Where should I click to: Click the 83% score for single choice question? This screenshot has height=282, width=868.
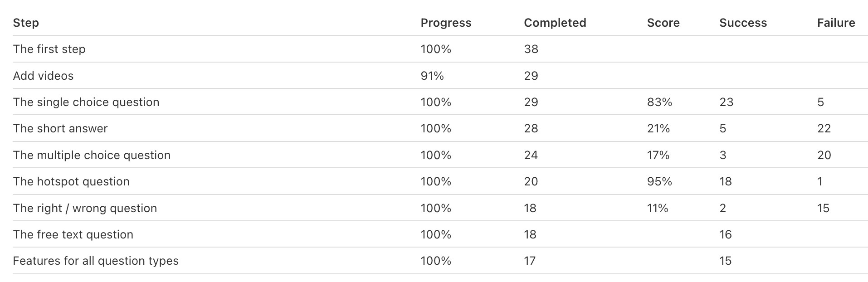[x=659, y=102]
